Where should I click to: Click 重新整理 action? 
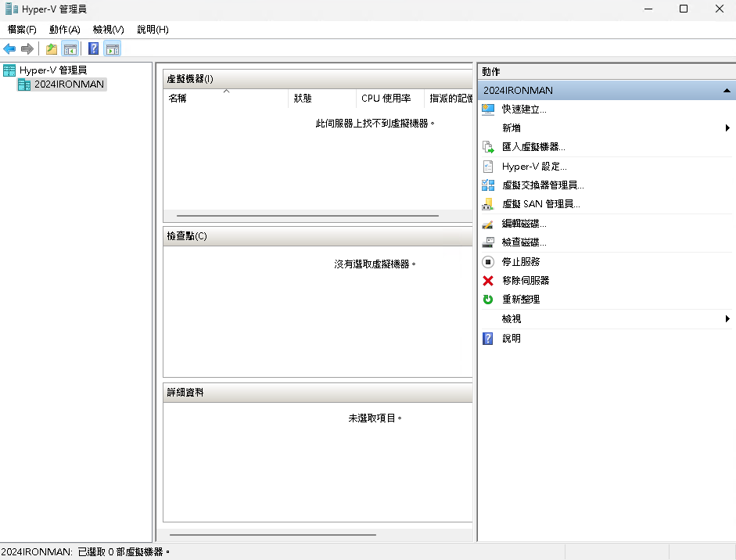click(x=521, y=300)
